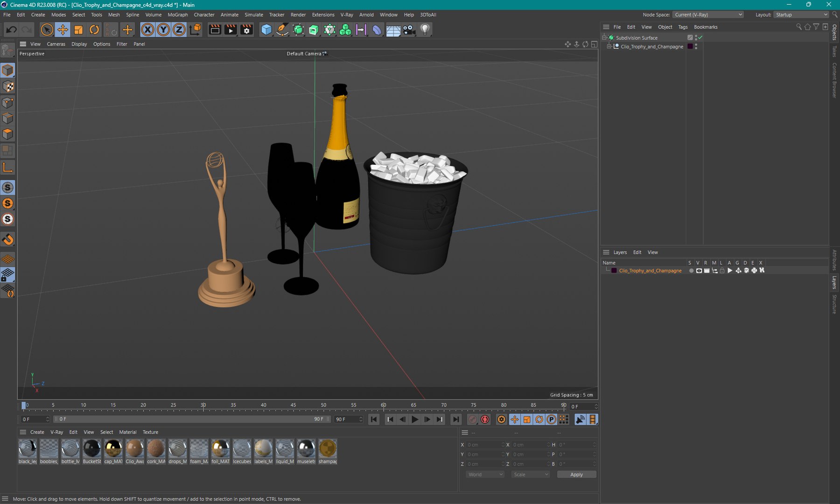Click the camera object icon
This screenshot has height=504, width=840.
pos(409,30)
